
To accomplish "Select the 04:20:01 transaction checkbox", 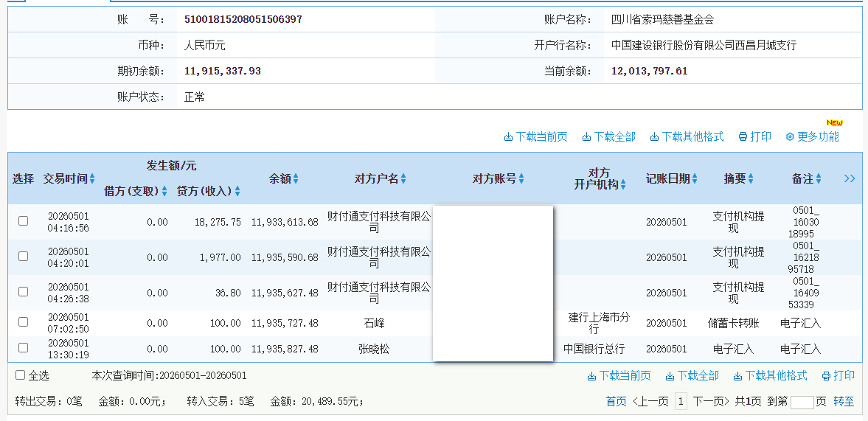I will point(24,256).
